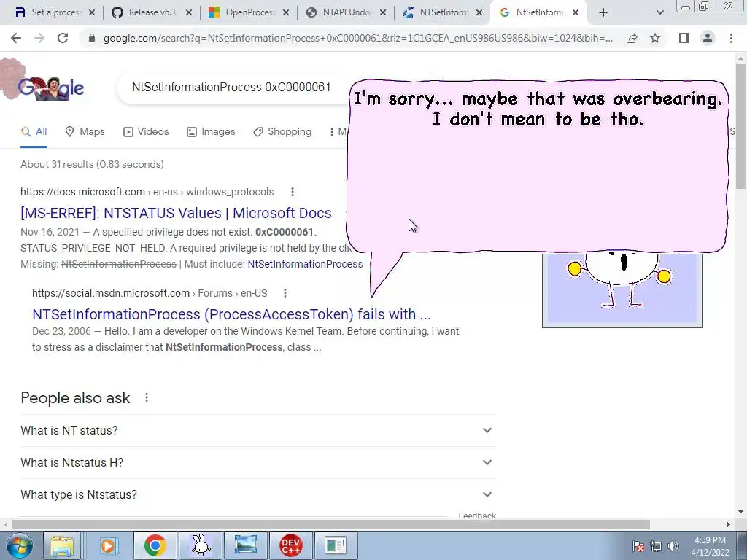Close the 'Set a process' tab
The height and width of the screenshot is (560, 747).
click(92, 12)
